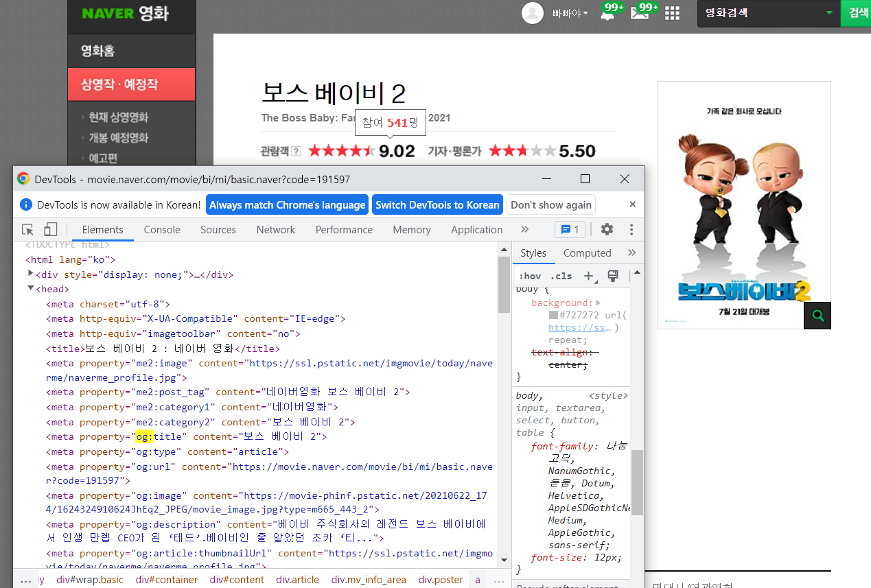Viewport: 871px width, 588px height.
Task: Toggle the device toolbar icon
Action: pos(51,230)
